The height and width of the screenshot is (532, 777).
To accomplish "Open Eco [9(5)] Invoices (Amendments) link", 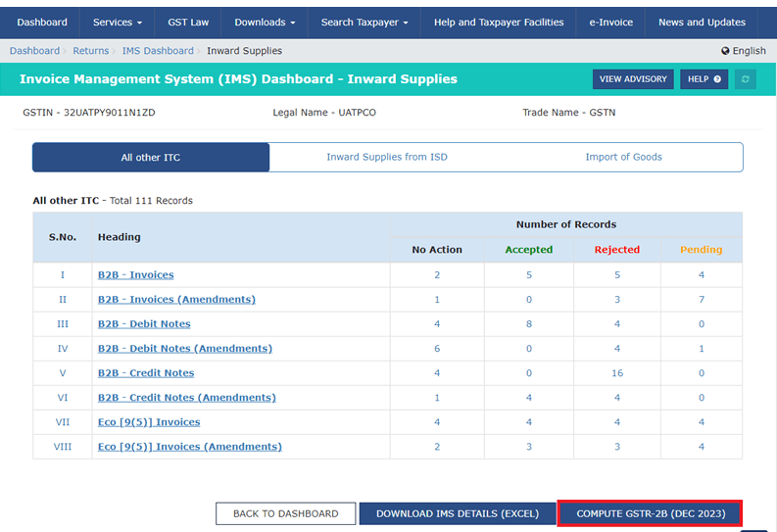I will (190, 447).
